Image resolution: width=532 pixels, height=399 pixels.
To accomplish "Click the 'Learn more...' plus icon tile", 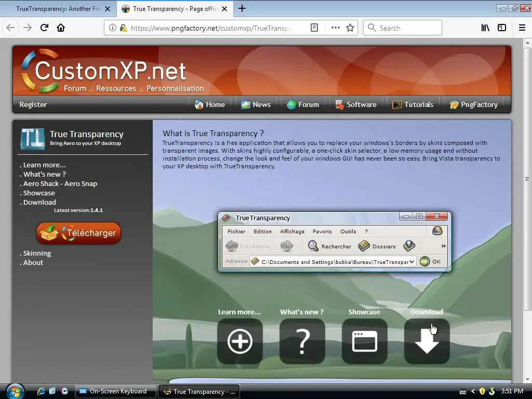I will (x=240, y=341).
